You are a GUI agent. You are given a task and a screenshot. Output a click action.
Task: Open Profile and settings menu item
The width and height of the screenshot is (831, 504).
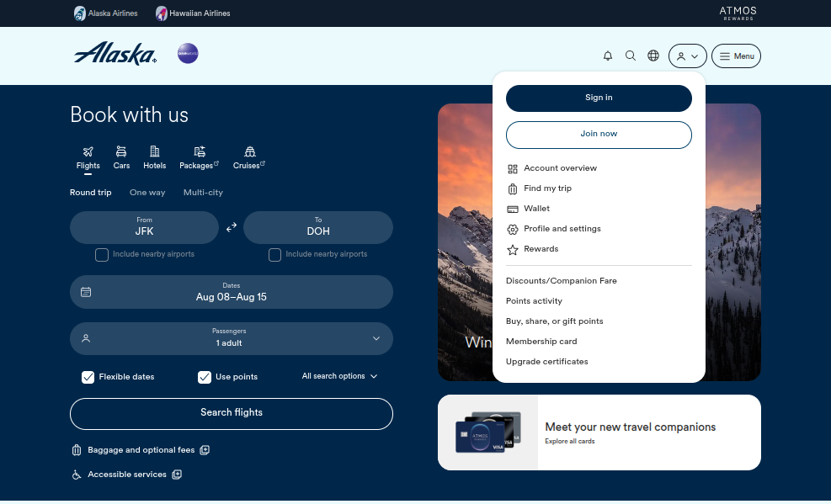point(562,229)
